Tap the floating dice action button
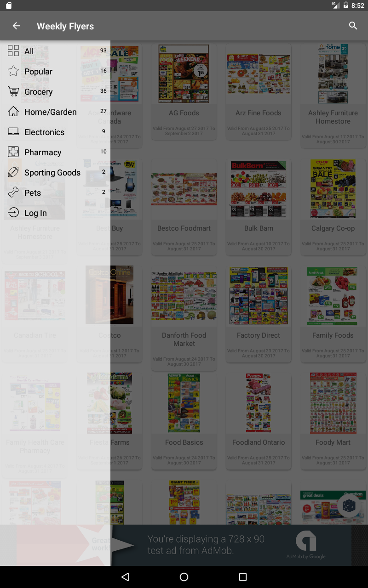 point(349,505)
